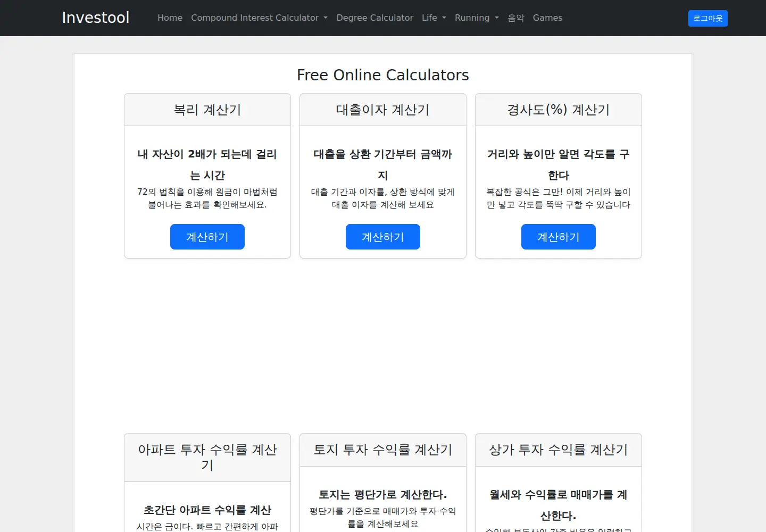This screenshot has width=766, height=532.
Task: Click the '대출 기간과 이자율' description text
Action: pyautogui.click(x=383, y=198)
